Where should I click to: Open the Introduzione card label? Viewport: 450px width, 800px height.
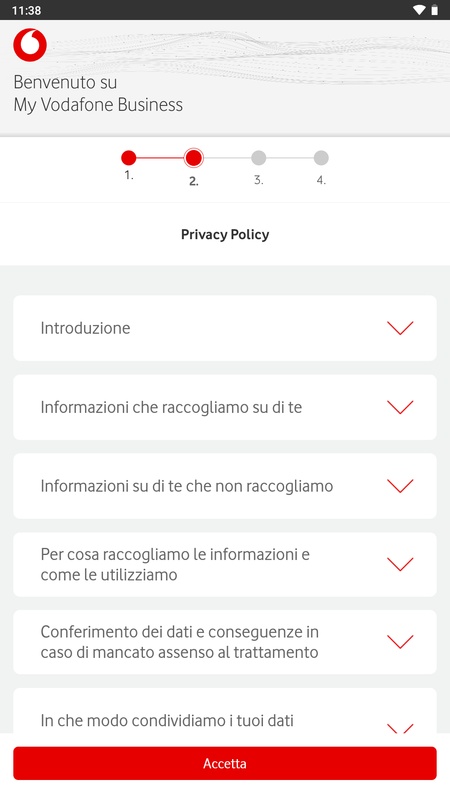pyautogui.click(x=85, y=328)
